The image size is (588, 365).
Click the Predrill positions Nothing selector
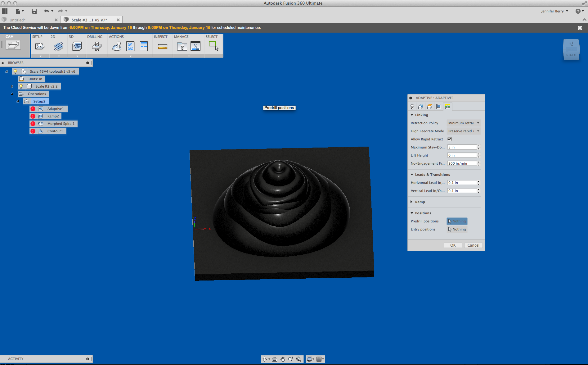pos(457,221)
